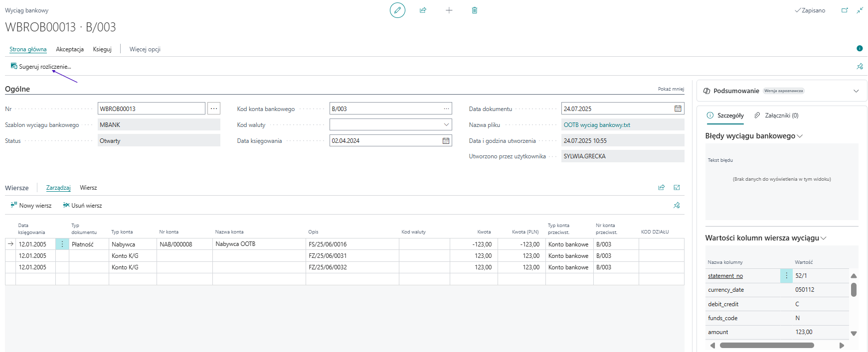Viewport: 868px width, 352px height.
Task: Expand Wiersze section to full view icon
Action: coord(677,188)
